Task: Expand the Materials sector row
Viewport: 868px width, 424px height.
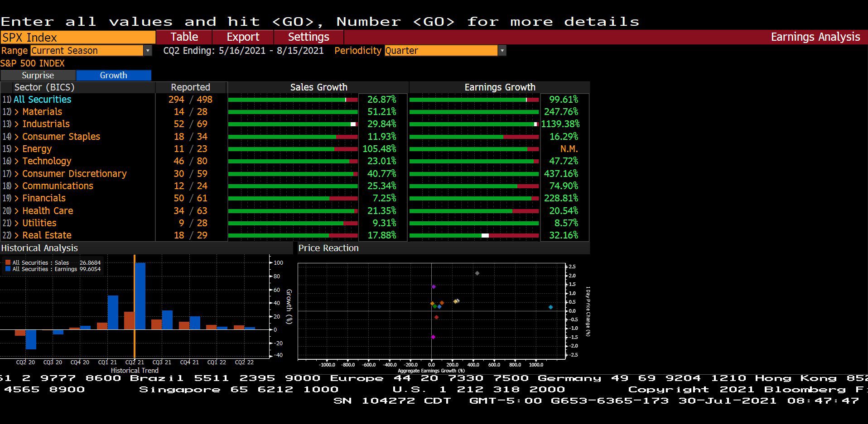Action: coord(42,112)
